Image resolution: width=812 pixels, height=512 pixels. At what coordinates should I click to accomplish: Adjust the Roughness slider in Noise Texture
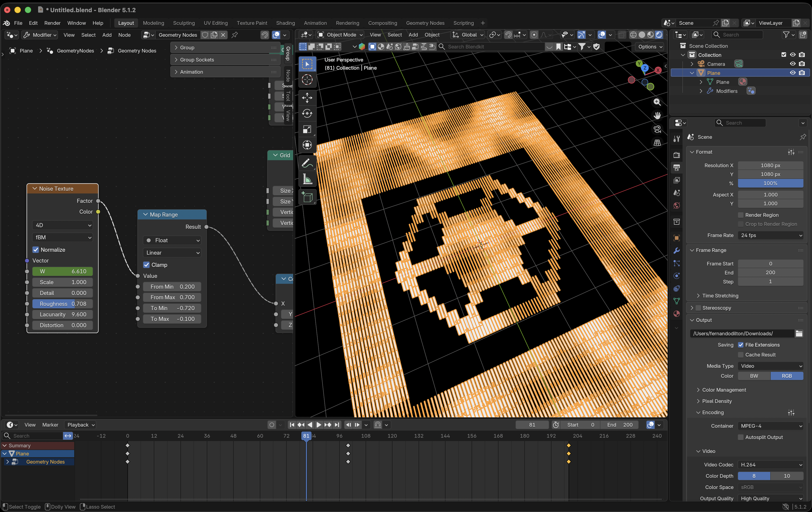(62, 304)
